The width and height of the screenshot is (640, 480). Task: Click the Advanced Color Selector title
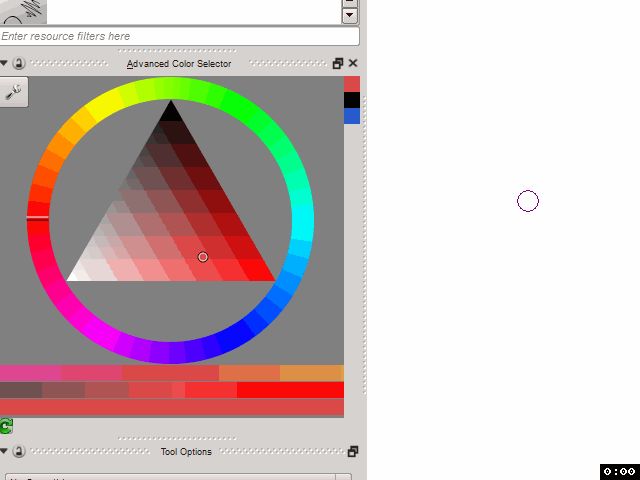[x=179, y=64]
